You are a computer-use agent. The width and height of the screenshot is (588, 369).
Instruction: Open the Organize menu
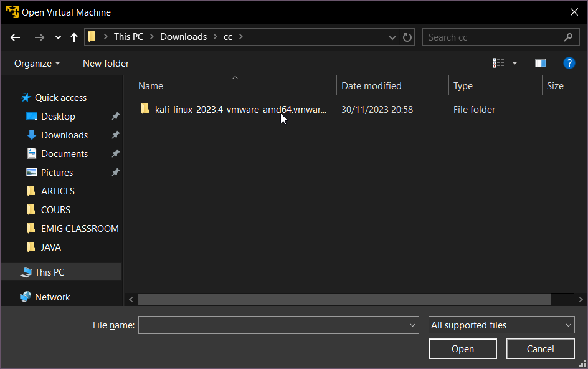click(37, 64)
